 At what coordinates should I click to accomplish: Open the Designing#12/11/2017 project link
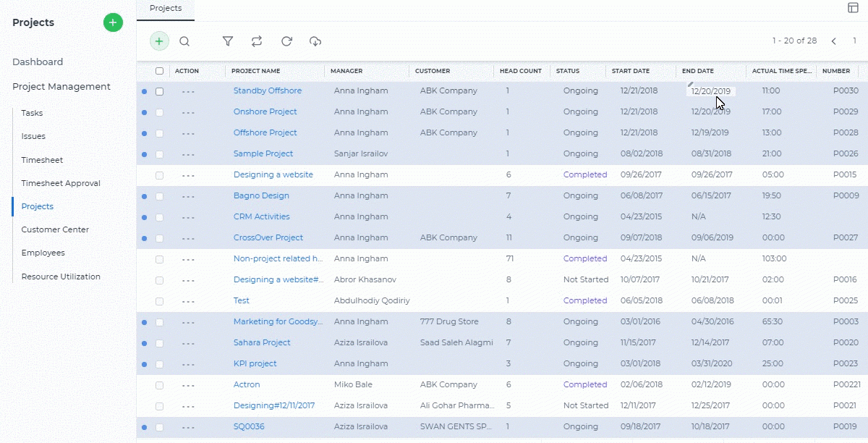click(x=273, y=405)
